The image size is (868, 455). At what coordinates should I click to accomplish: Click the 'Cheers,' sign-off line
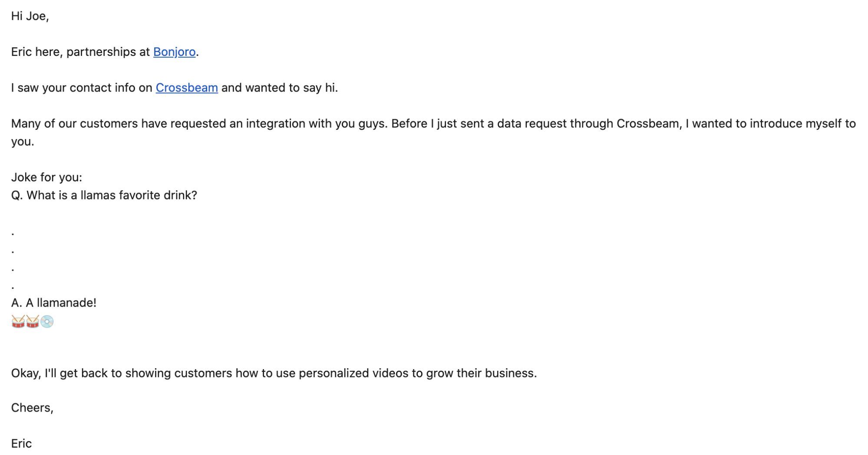pos(32,408)
